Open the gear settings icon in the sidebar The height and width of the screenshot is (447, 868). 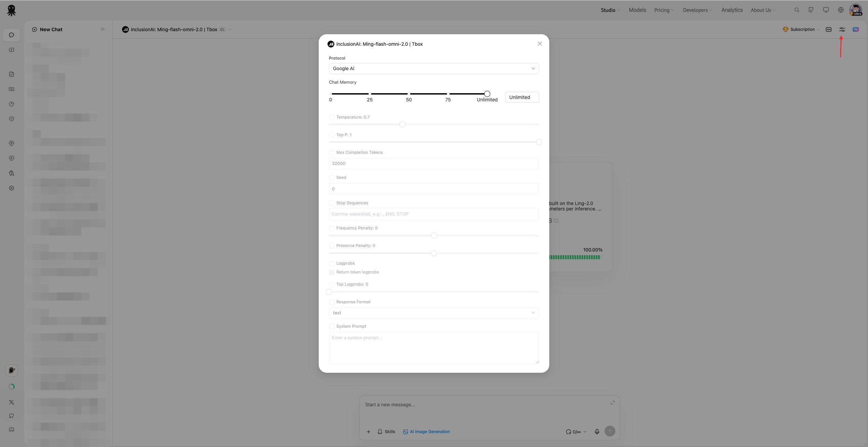click(12, 188)
